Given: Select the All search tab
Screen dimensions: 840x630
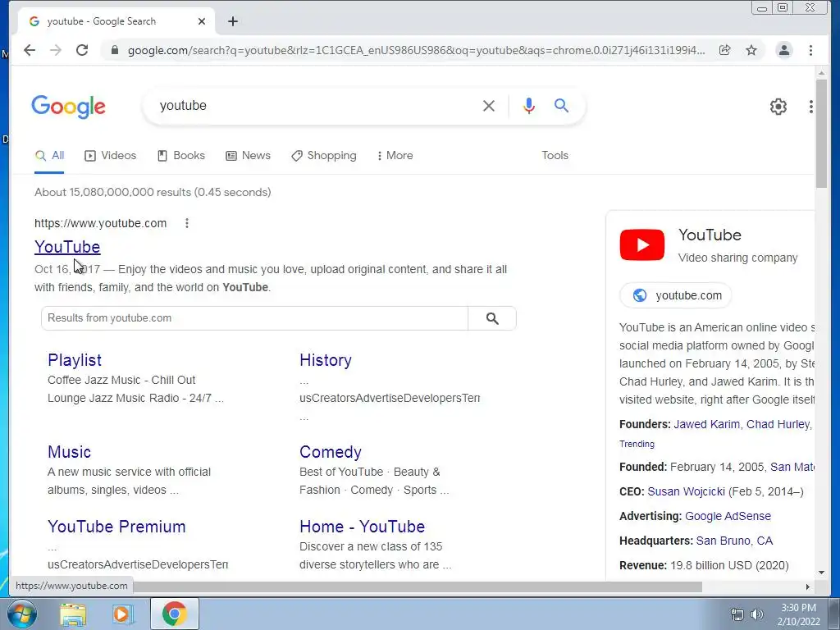Looking at the screenshot, I should click(49, 155).
